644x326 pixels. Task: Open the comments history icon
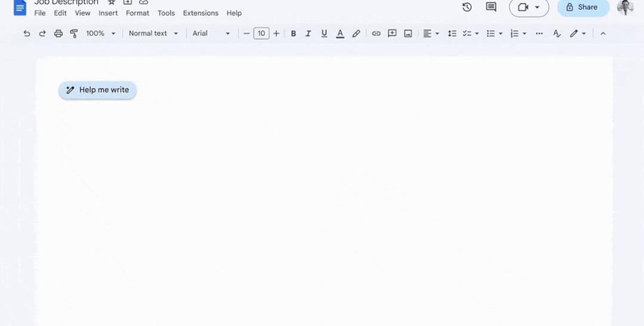pos(491,7)
